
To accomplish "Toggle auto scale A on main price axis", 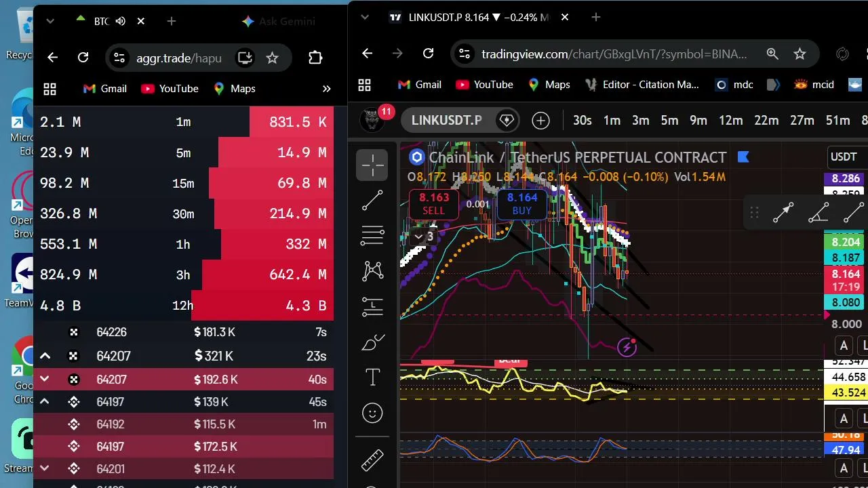I will coord(844,346).
